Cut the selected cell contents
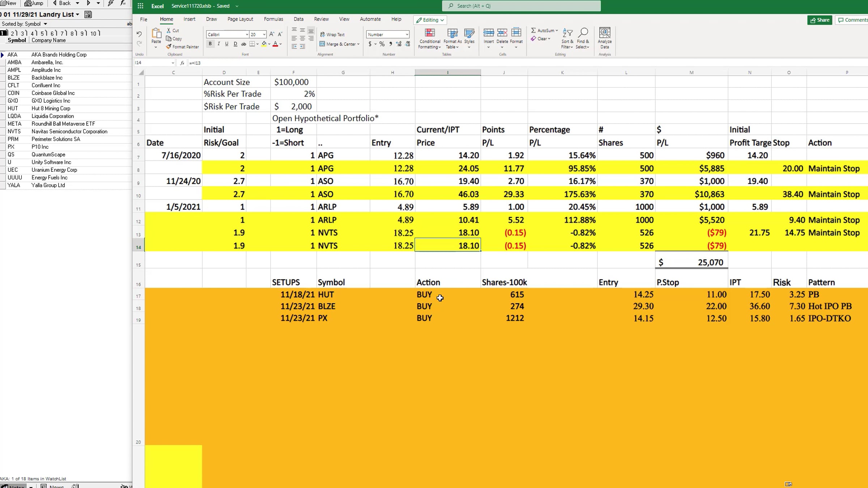The width and height of the screenshot is (868, 488). [173, 31]
